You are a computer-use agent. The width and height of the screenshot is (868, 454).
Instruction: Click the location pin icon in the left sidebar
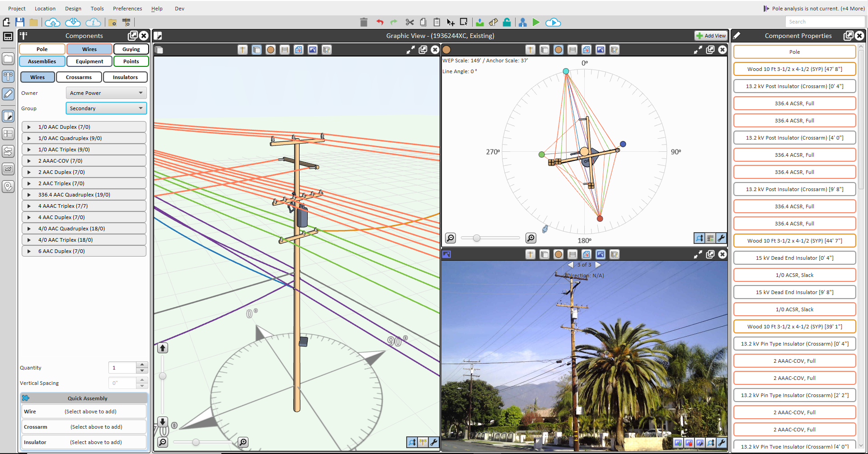pyautogui.click(x=8, y=186)
